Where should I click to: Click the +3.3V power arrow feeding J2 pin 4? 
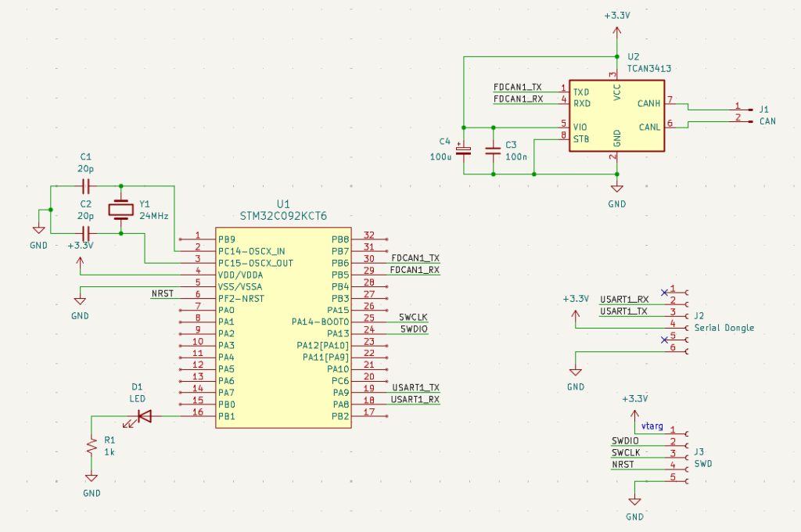(x=576, y=315)
